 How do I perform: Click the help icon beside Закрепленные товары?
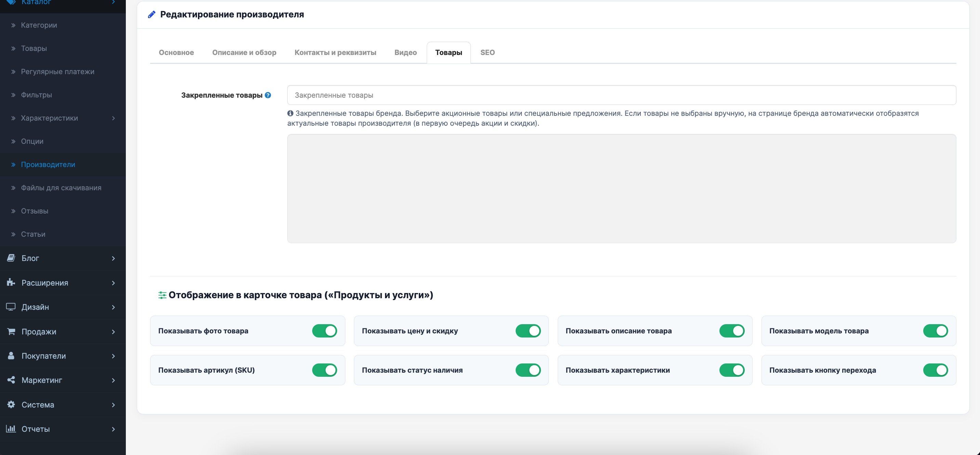[268, 95]
